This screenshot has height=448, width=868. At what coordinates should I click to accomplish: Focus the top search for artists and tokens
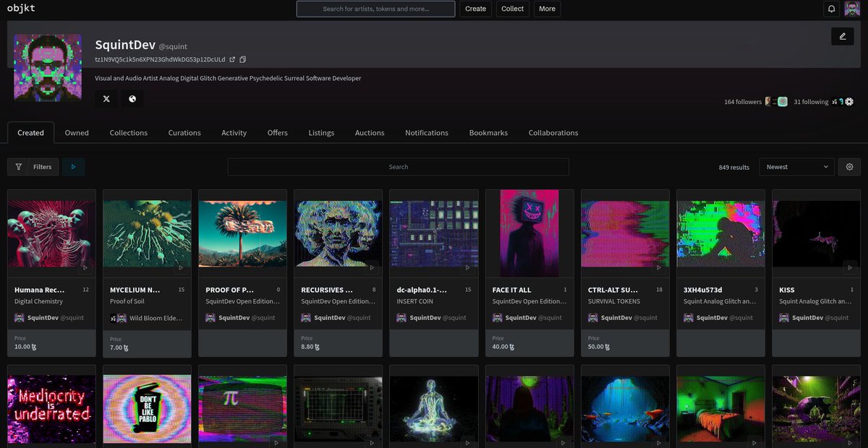tap(375, 9)
